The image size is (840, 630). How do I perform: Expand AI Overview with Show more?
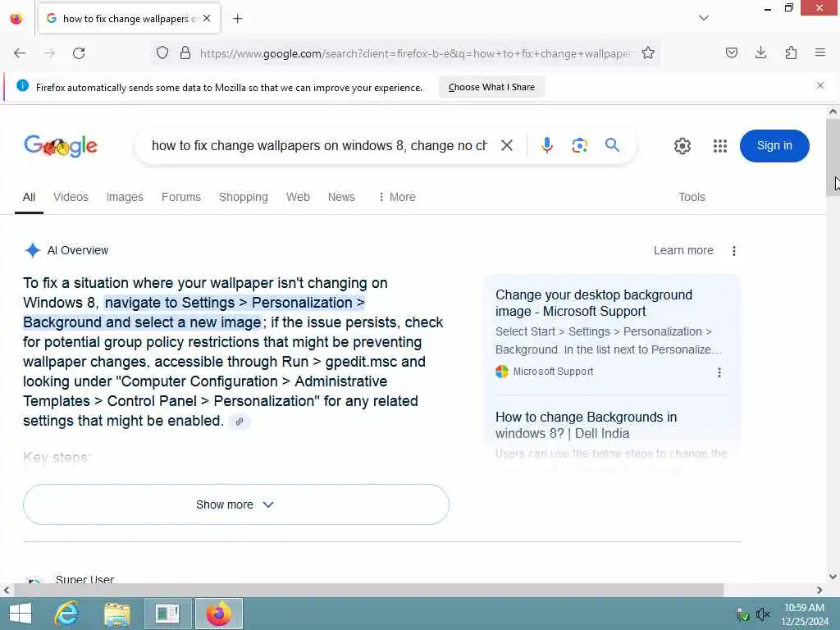click(x=236, y=504)
